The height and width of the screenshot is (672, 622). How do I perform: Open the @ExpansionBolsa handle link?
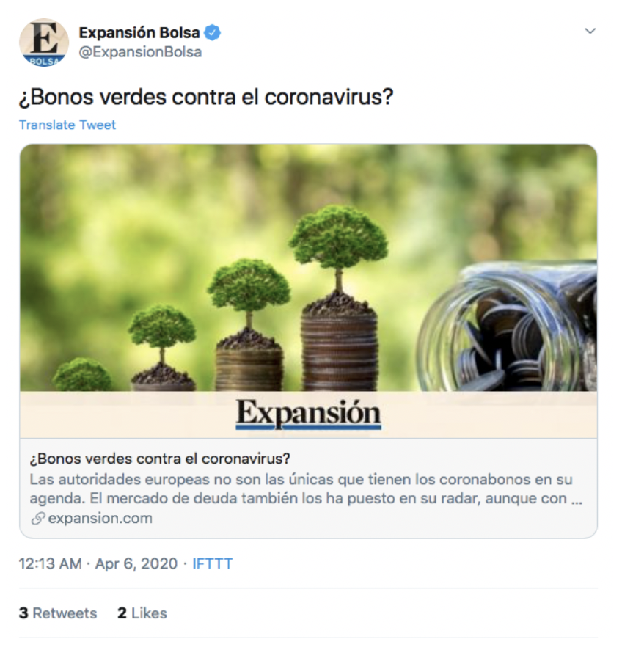[x=140, y=52]
